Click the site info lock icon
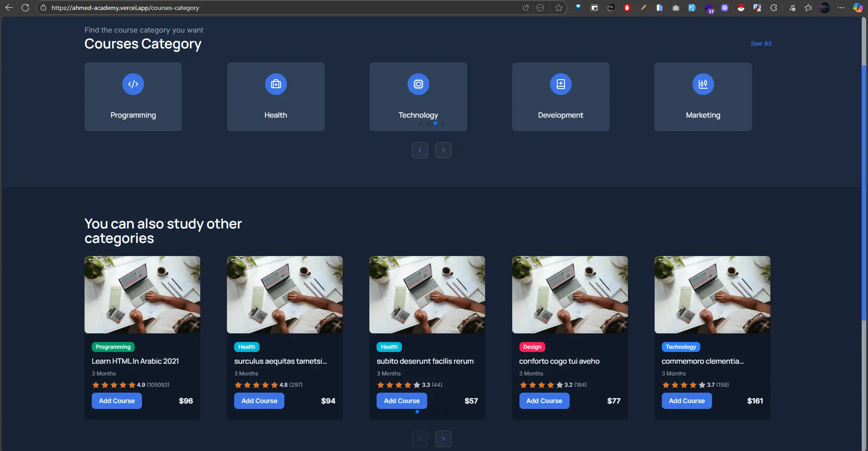 tap(43, 8)
